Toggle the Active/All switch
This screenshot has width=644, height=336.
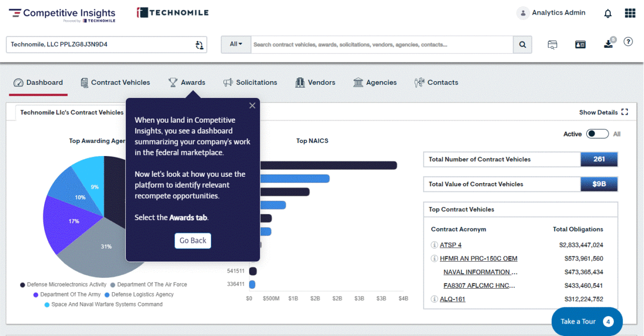click(597, 134)
